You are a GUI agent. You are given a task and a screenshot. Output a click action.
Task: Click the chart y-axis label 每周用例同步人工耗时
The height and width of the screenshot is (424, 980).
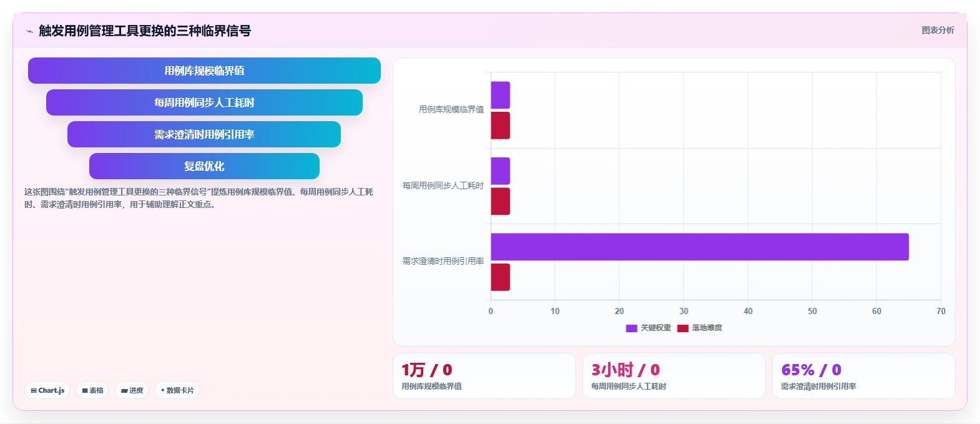pos(443,185)
